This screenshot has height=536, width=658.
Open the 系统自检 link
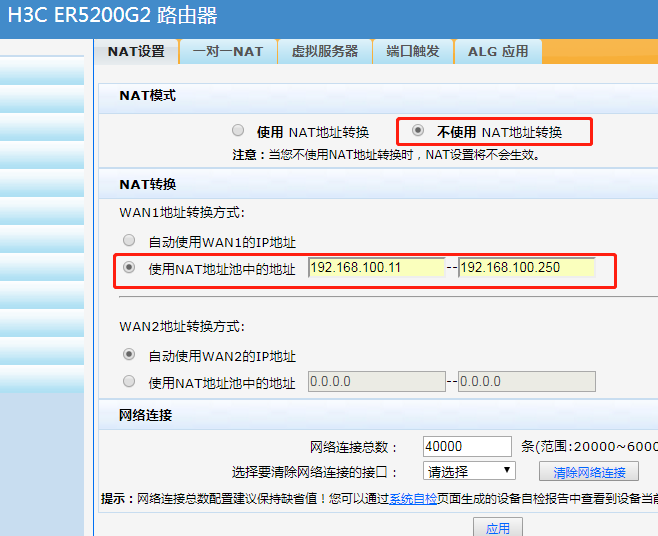point(413,499)
